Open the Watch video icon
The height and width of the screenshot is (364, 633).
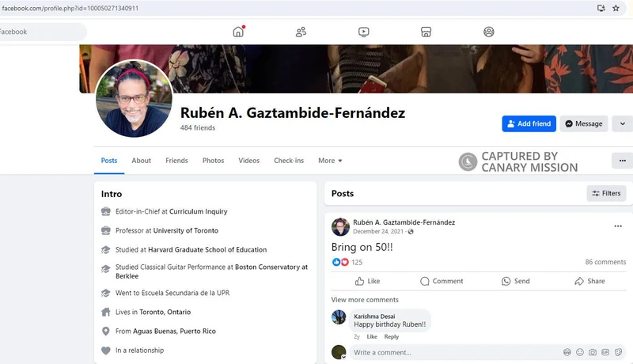point(363,32)
